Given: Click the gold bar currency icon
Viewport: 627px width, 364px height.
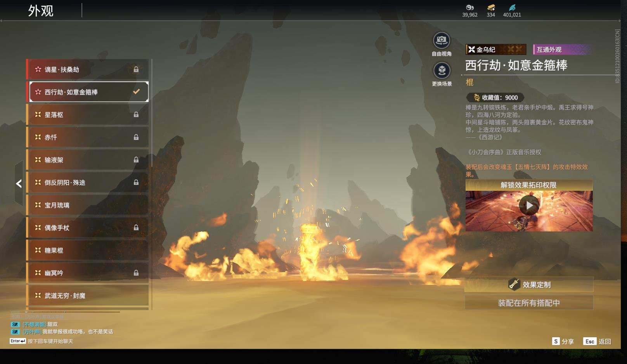Looking at the screenshot, I should [491, 7].
